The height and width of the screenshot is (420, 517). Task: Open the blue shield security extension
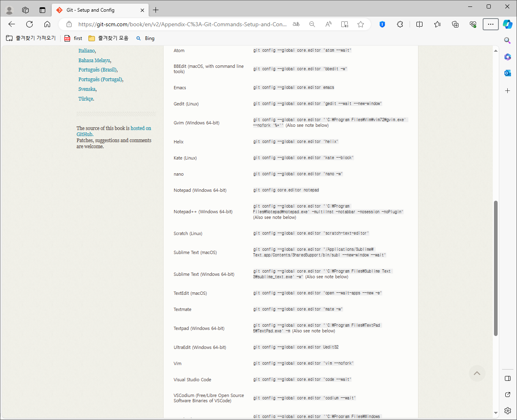coord(382,24)
